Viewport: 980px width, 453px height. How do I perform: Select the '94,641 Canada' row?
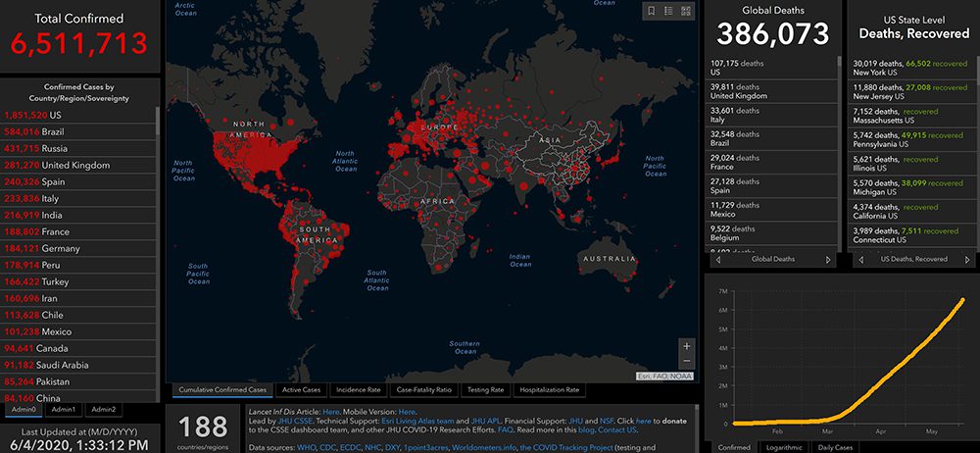click(78, 348)
